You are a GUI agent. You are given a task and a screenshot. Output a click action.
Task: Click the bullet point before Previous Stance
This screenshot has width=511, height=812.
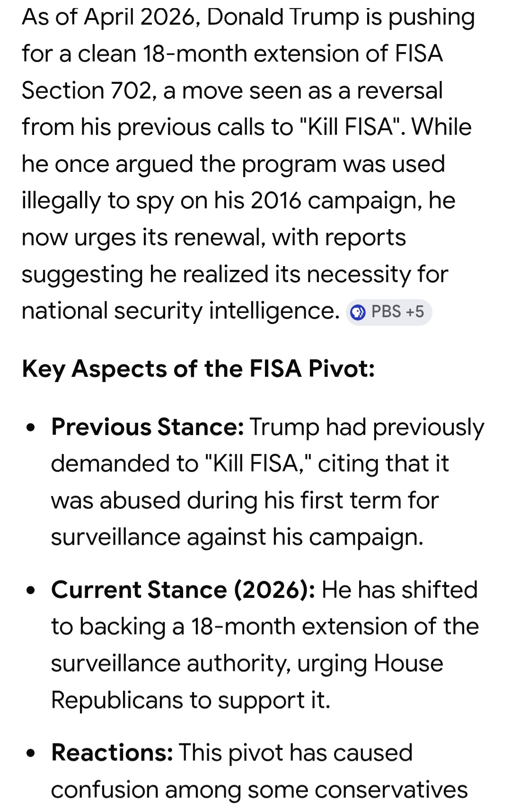pos(31,428)
